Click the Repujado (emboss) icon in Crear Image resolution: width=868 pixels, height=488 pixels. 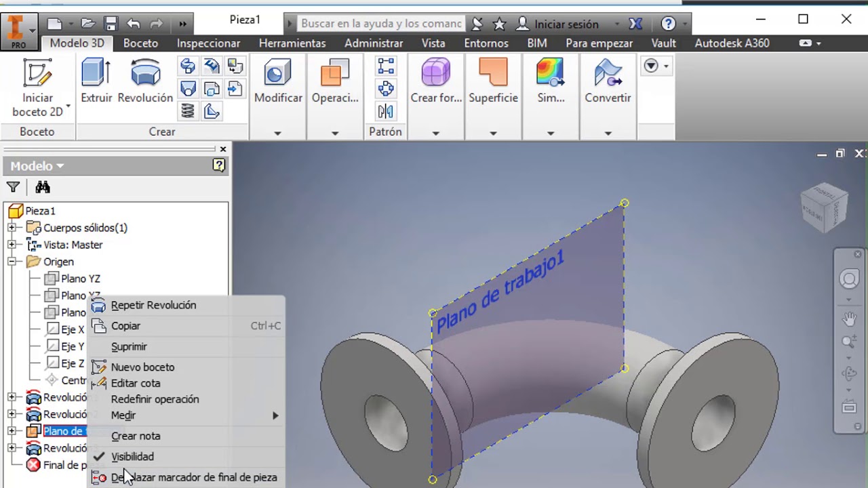coord(212,66)
